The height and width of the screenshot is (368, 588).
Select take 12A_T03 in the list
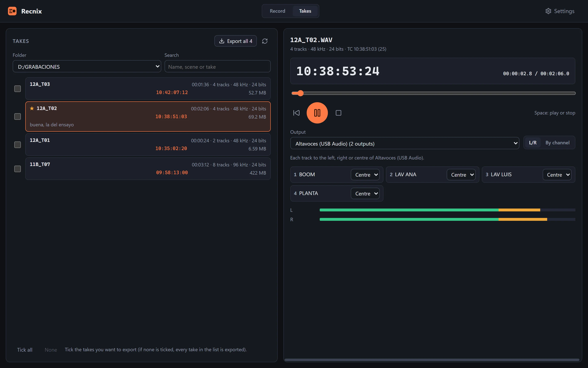click(x=148, y=89)
